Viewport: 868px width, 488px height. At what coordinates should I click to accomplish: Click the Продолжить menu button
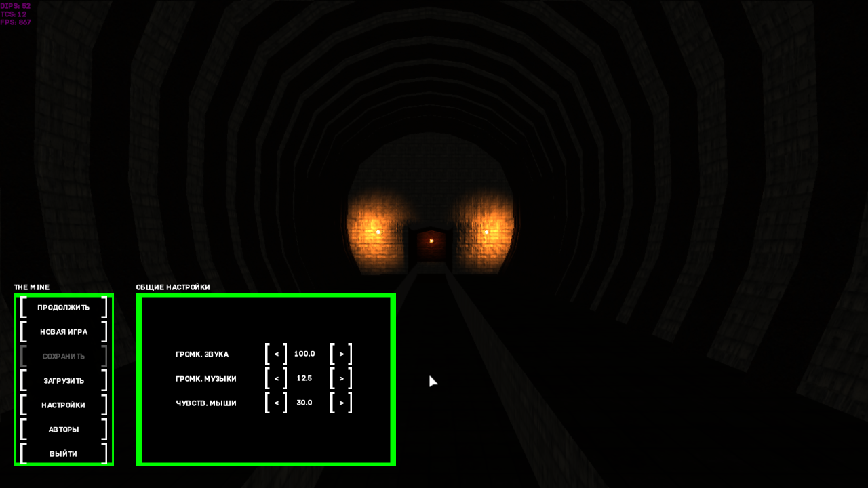tap(64, 307)
